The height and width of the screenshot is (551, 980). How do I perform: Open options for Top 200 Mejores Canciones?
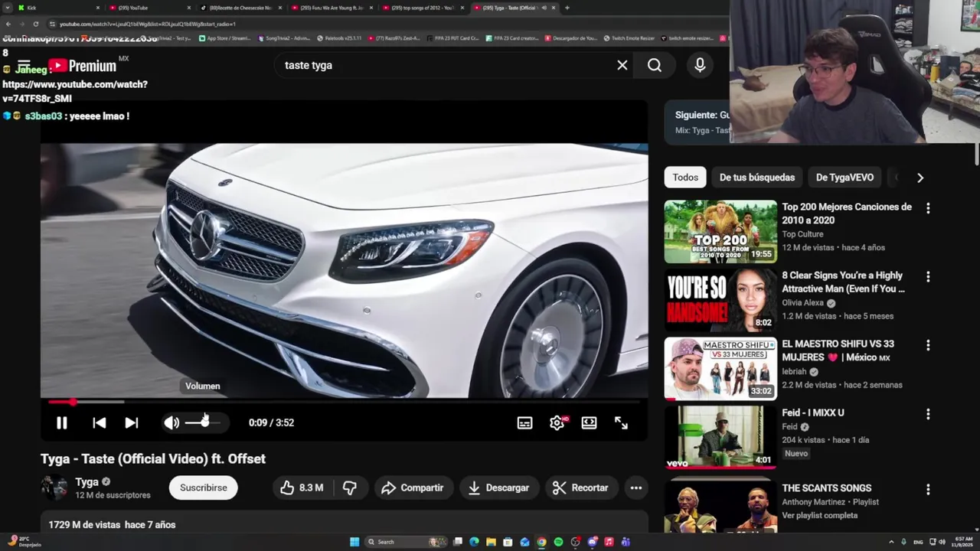pos(928,208)
